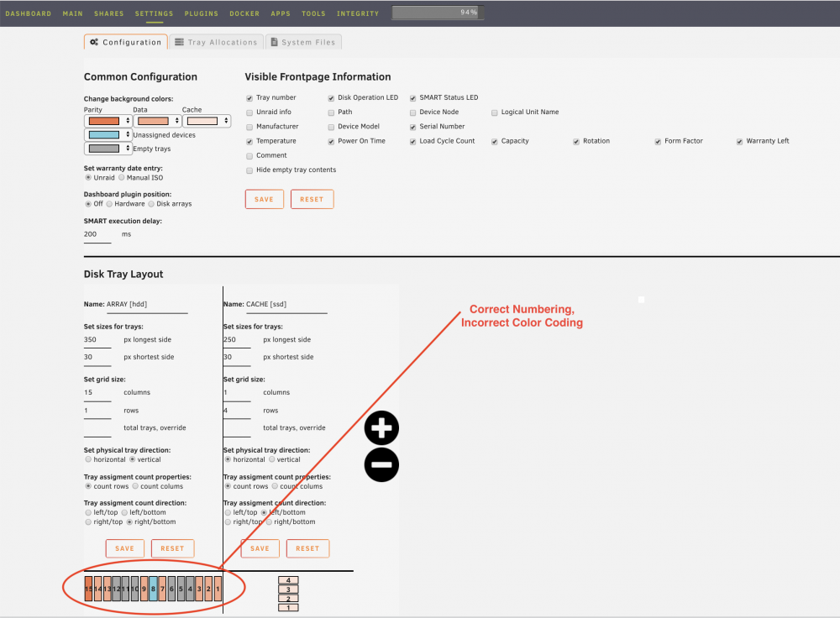Enable Hide empty tray contents checkbox
Screen dimensions: 840x618
tap(249, 170)
